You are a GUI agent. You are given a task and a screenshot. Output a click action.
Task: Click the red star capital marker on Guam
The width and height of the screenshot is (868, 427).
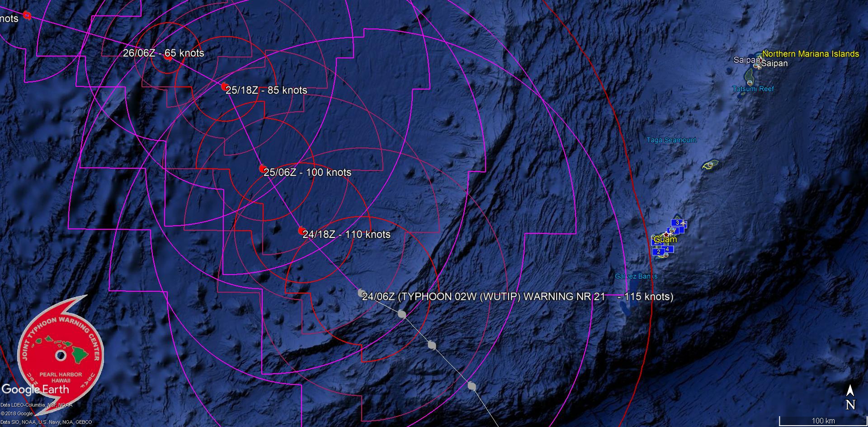[666, 234]
